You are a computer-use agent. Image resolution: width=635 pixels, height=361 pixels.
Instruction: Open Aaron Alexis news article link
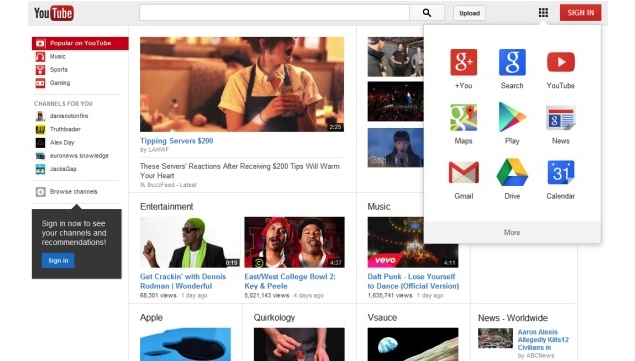(543, 340)
